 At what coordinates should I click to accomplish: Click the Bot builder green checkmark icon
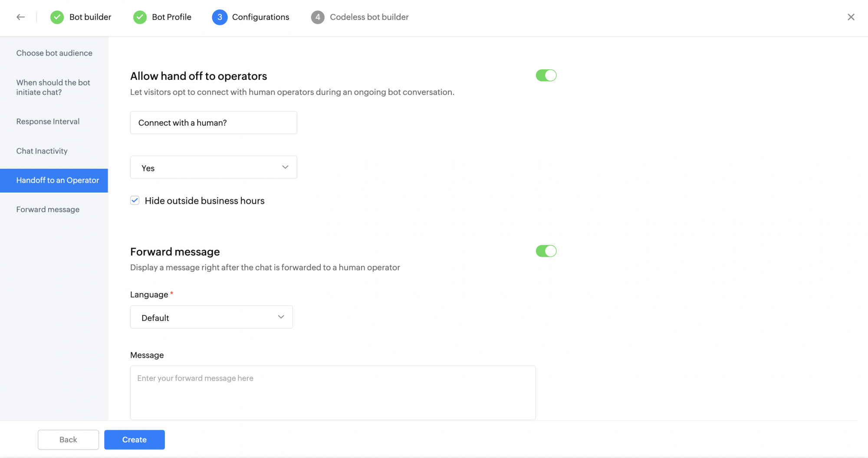(57, 17)
